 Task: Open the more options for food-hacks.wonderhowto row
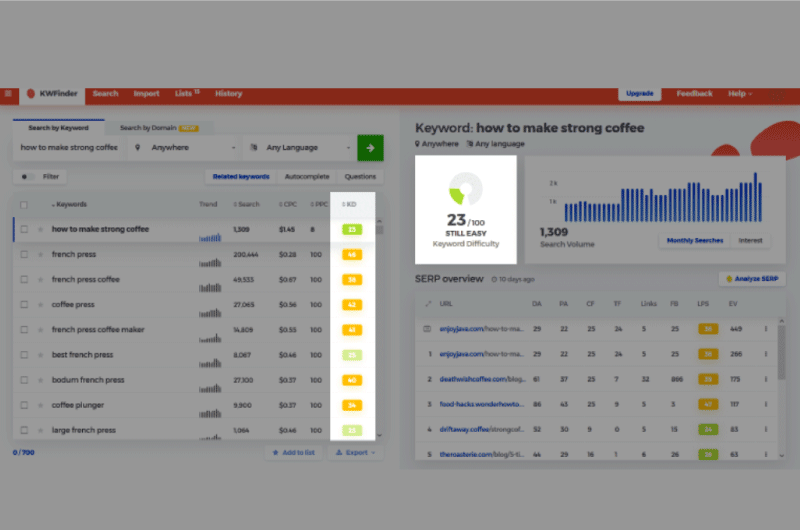click(x=766, y=404)
